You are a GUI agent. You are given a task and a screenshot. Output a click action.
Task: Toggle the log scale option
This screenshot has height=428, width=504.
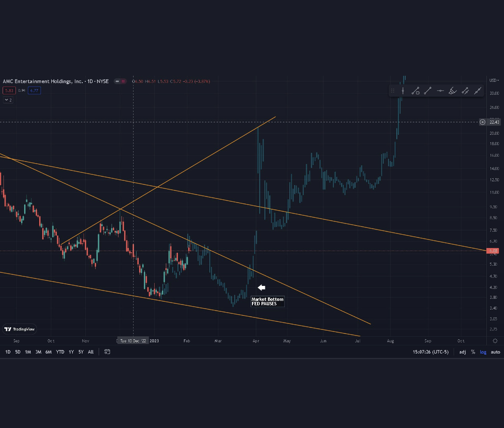pos(483,352)
